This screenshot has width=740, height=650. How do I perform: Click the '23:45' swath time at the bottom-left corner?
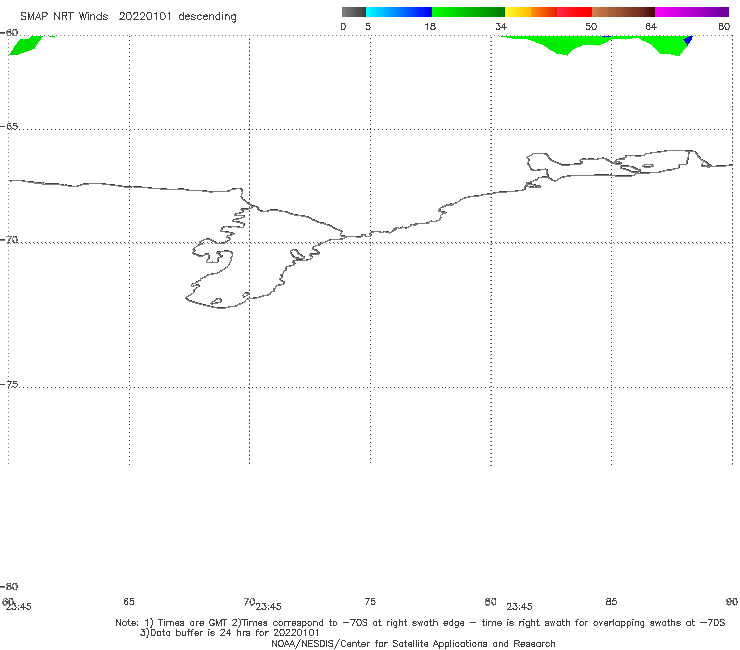point(18,607)
